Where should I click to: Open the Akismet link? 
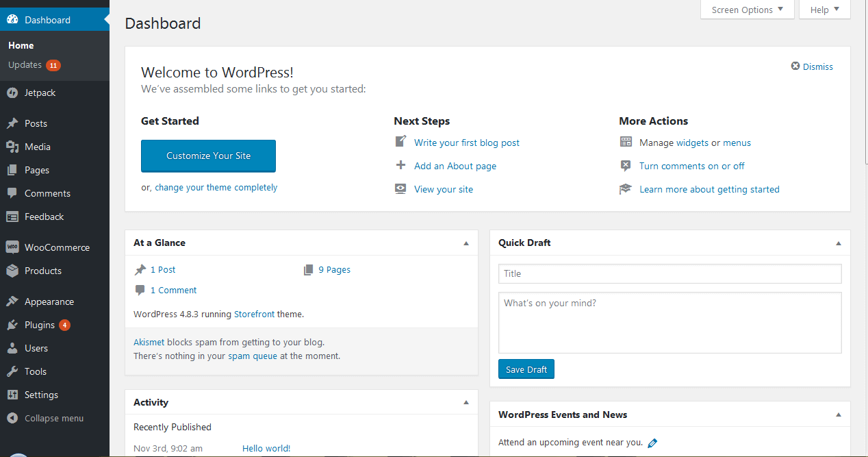coord(149,342)
